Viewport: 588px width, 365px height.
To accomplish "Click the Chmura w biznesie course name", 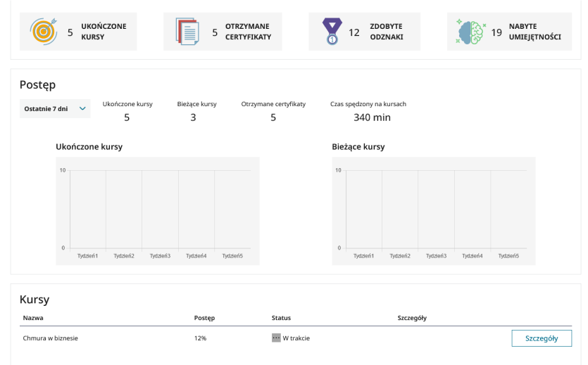I will pyautogui.click(x=50, y=338).
